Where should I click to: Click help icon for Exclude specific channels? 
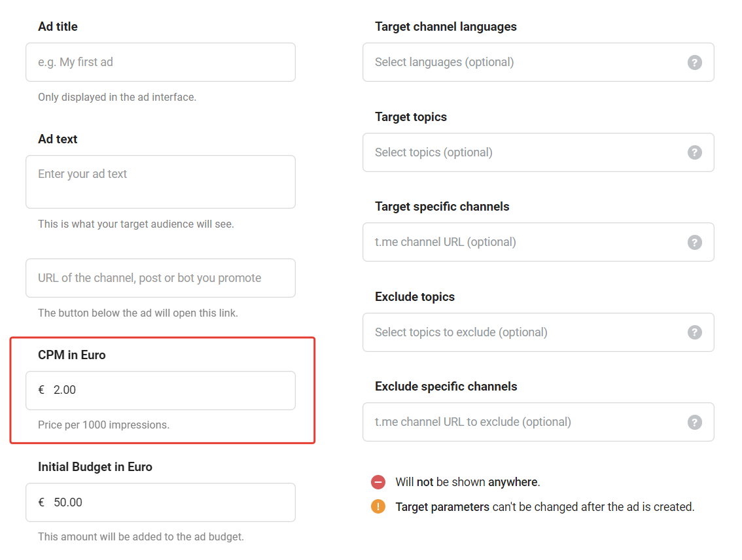694,422
